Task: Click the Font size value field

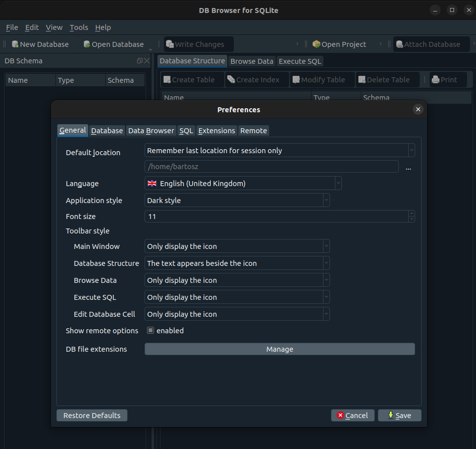Action: click(x=276, y=217)
